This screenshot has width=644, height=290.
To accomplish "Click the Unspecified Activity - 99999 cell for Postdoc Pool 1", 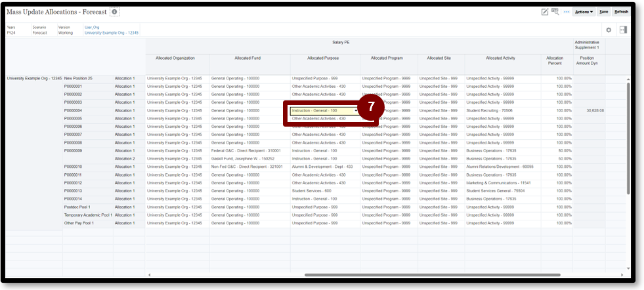I will (x=503, y=207).
